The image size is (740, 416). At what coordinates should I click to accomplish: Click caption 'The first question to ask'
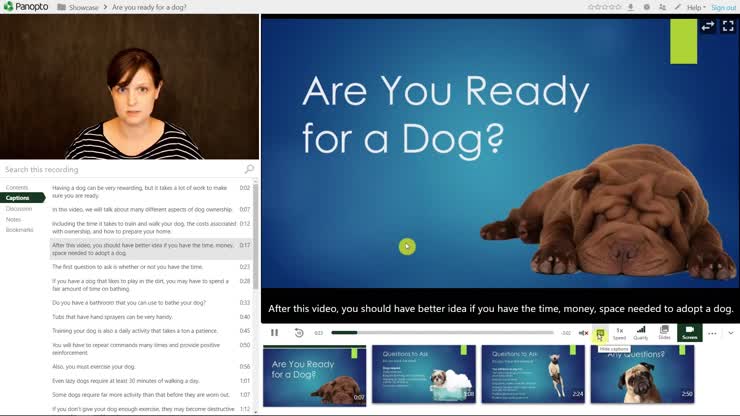[150, 267]
